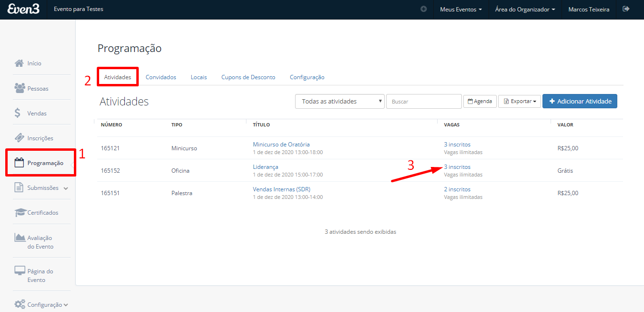This screenshot has height=312, width=644.
Task: Click the graduation cap icon beside Certificados
Action: 20,212
